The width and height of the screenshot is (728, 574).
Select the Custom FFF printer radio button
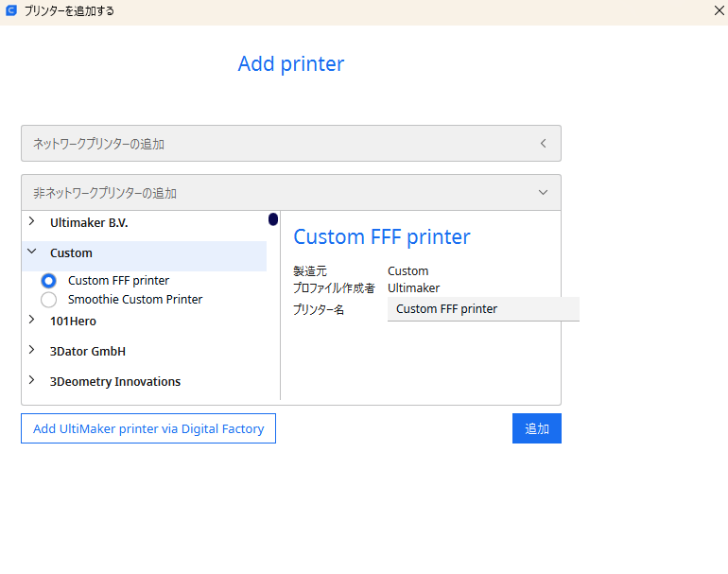pos(49,281)
